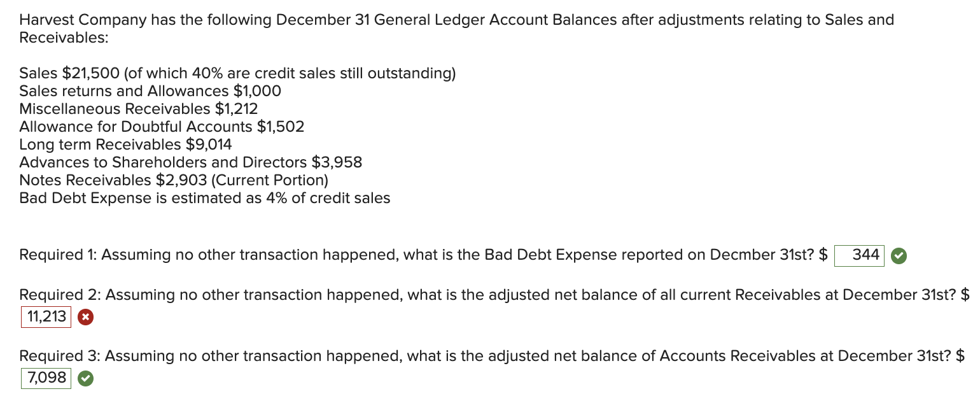Click the Harvest Company intro sentence

coord(456,20)
